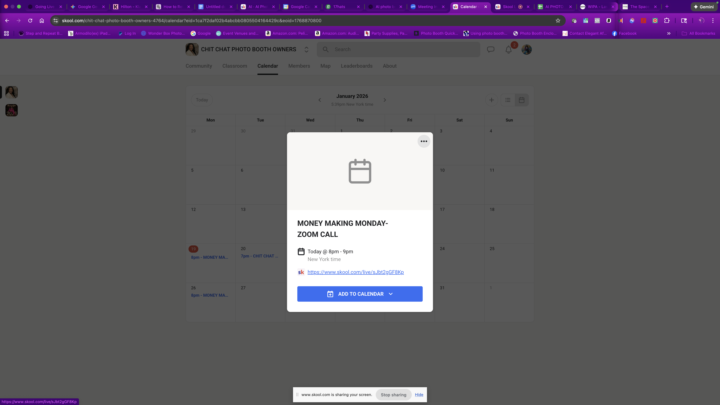Open the Log In bookmark
This screenshot has width=720, height=405.
click(x=127, y=34)
